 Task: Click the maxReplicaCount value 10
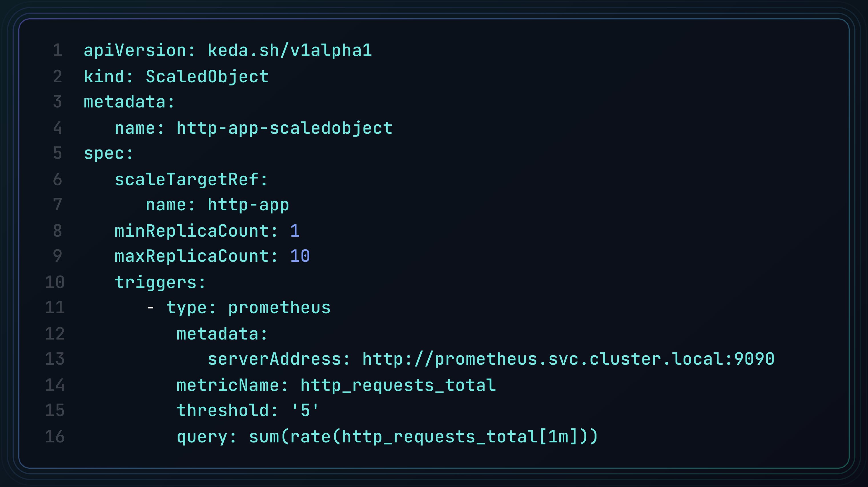[x=300, y=256]
